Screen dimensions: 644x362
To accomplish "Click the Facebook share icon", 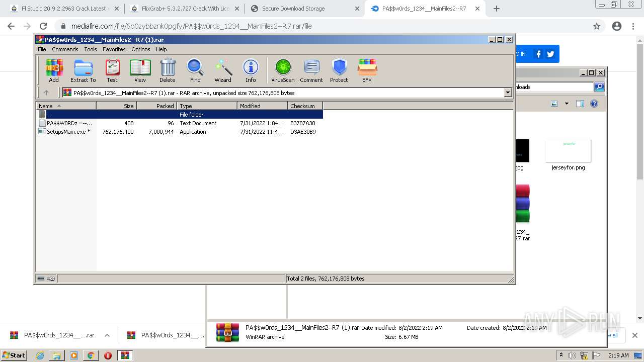I will tap(538, 54).
